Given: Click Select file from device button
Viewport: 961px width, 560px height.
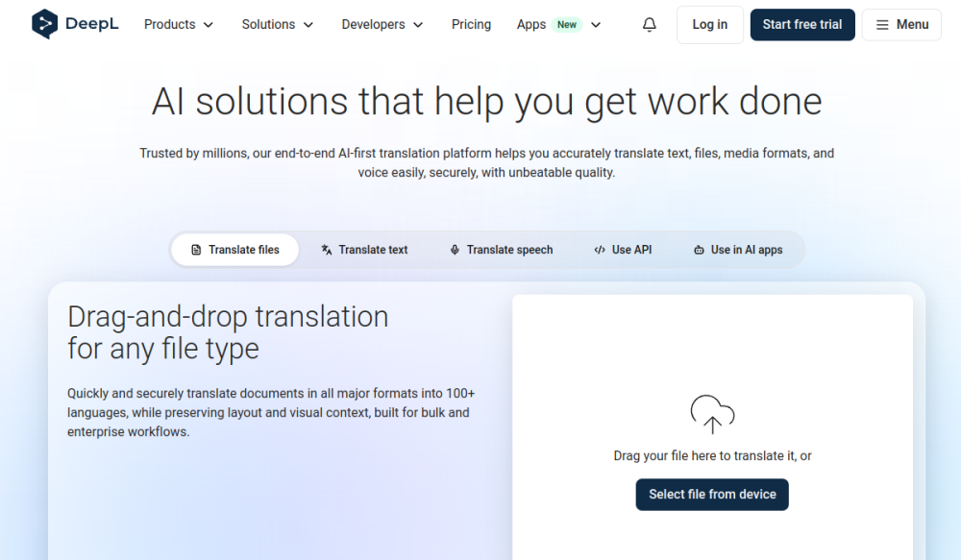Looking at the screenshot, I should click(712, 495).
